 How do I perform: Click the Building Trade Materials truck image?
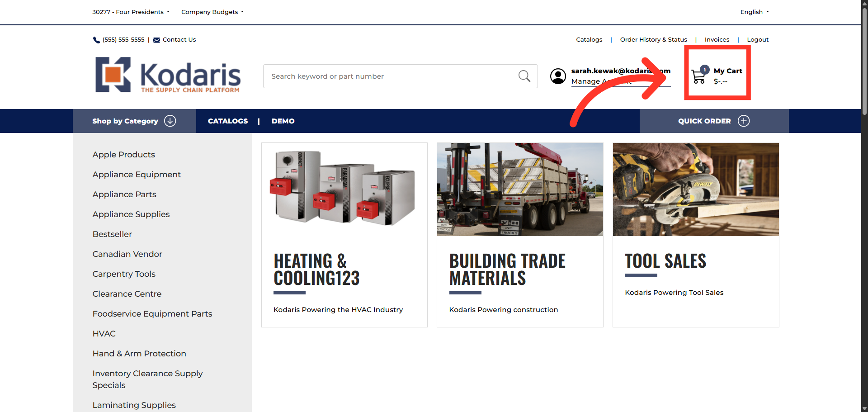tap(520, 189)
